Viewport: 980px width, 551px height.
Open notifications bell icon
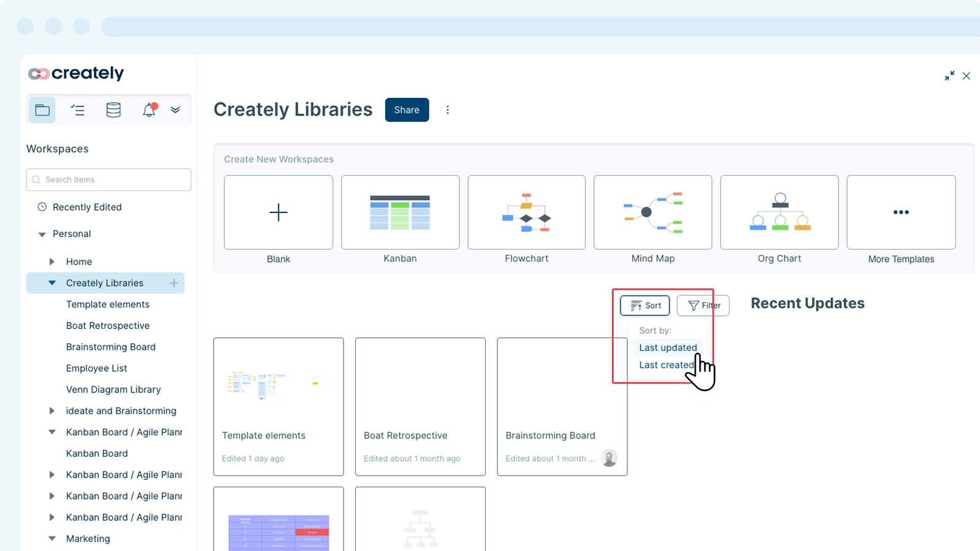click(149, 110)
